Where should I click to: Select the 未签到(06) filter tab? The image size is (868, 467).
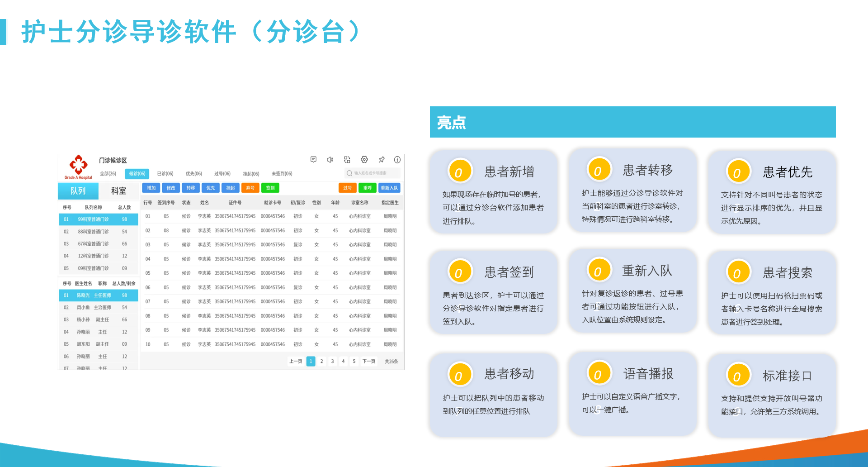tap(282, 174)
